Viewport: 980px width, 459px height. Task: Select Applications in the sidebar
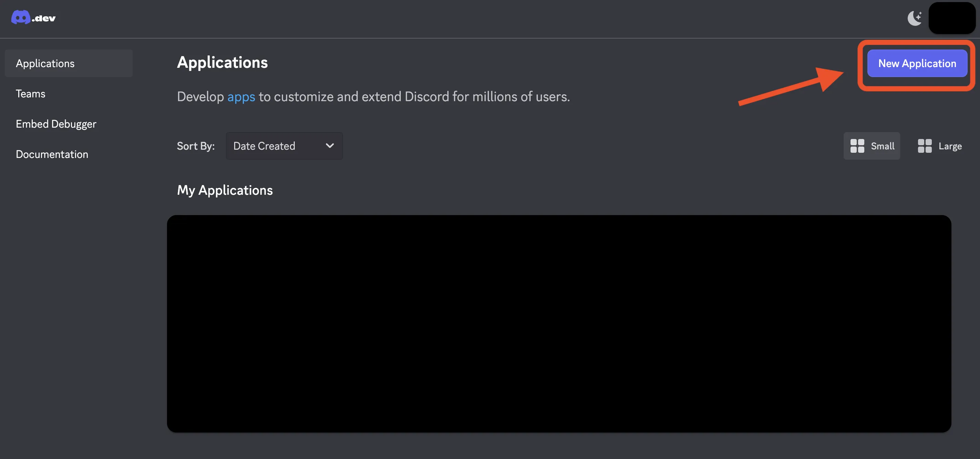45,64
